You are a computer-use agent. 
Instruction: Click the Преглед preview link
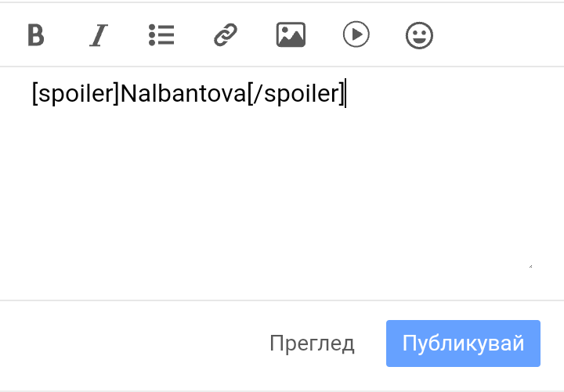[312, 343]
